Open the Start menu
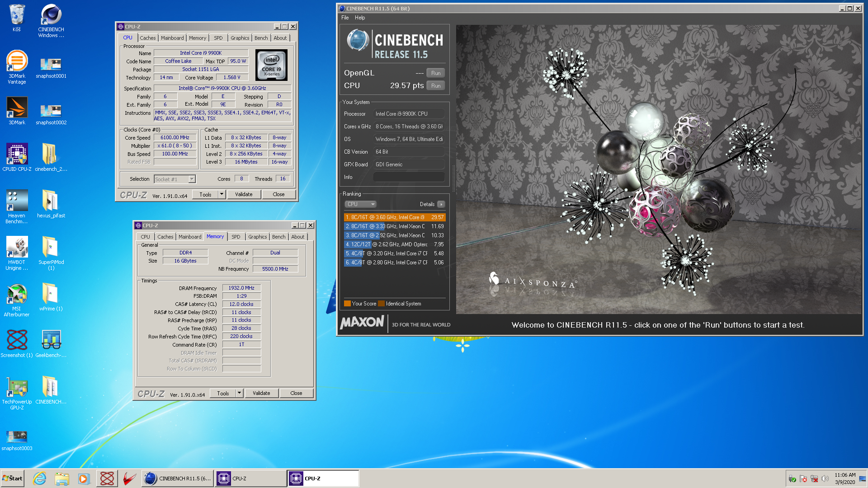 pyautogui.click(x=12, y=479)
